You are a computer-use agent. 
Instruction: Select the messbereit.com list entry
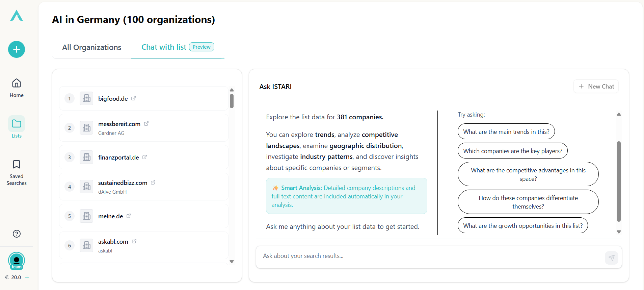(119, 124)
